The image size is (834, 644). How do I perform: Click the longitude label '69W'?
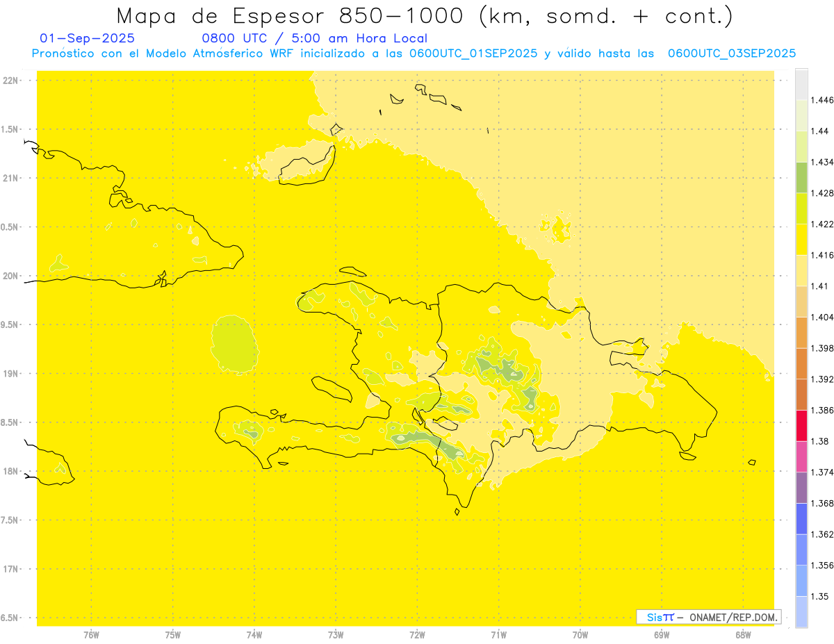point(662,634)
